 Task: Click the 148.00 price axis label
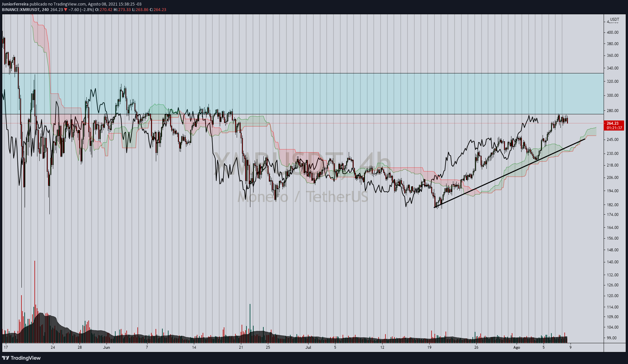613,250
